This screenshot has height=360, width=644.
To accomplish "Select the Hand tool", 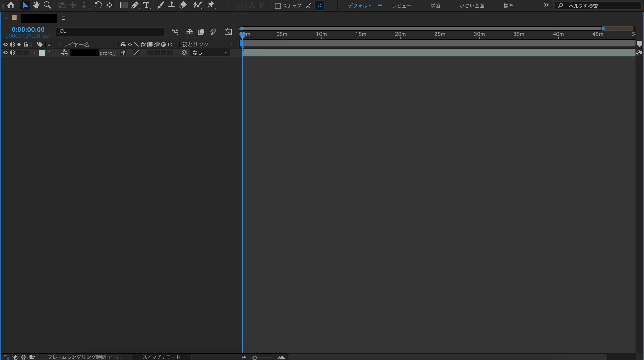I will tap(36, 5).
